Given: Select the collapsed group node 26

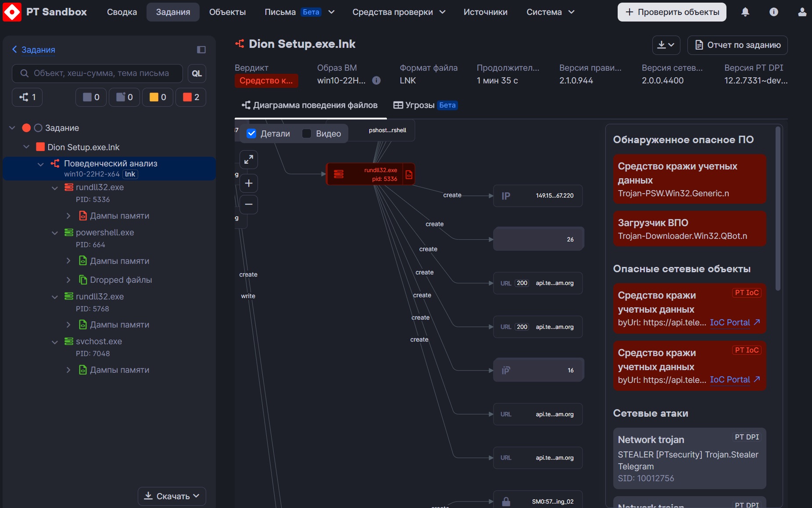Looking at the screenshot, I should [x=539, y=239].
